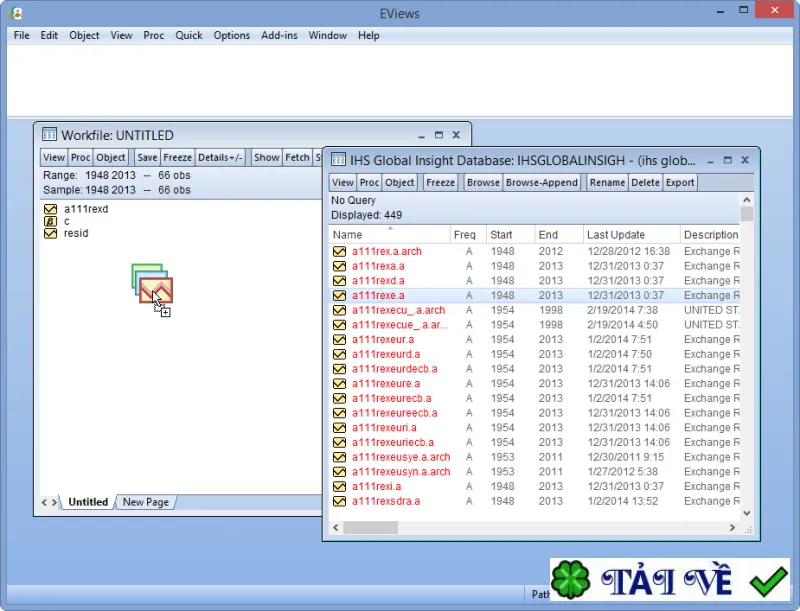Open View menu button in Workfile window
The height and width of the screenshot is (611, 800).
coord(54,158)
